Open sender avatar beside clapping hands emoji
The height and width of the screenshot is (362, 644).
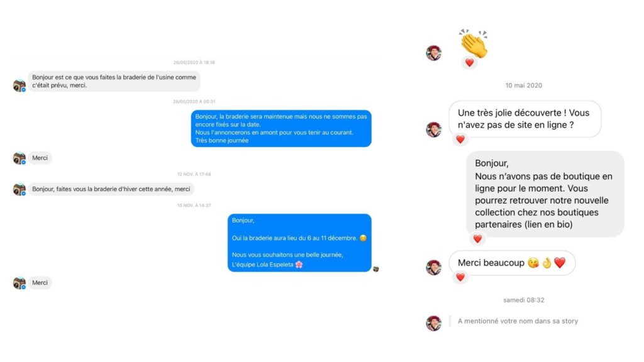click(x=434, y=53)
